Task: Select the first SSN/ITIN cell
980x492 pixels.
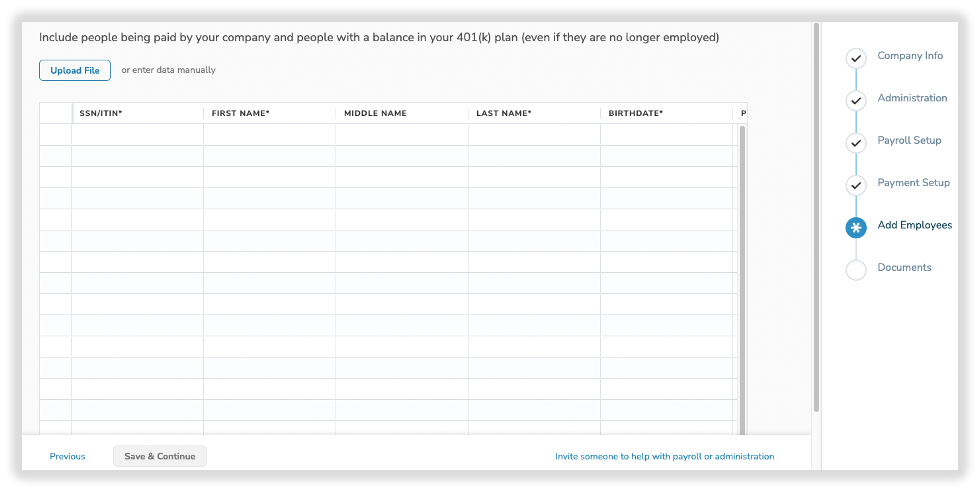Action: [137, 135]
